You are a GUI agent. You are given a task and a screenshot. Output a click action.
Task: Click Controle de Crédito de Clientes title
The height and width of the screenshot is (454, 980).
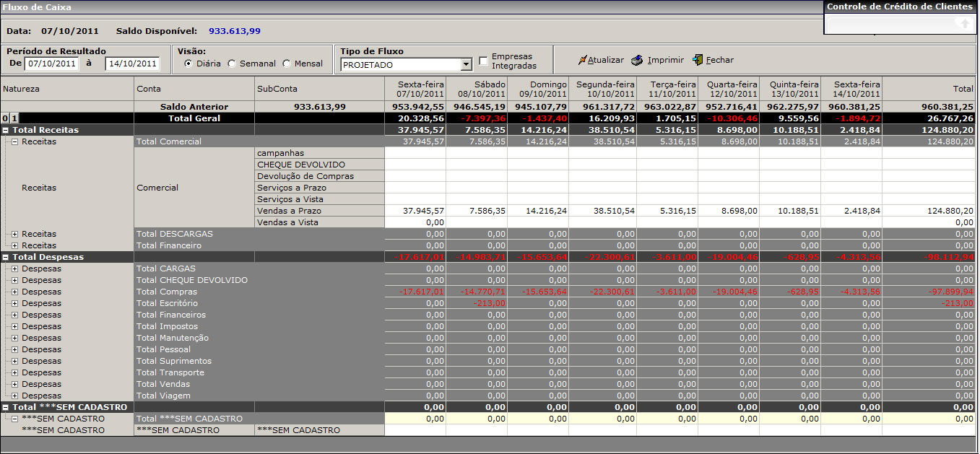899,6
